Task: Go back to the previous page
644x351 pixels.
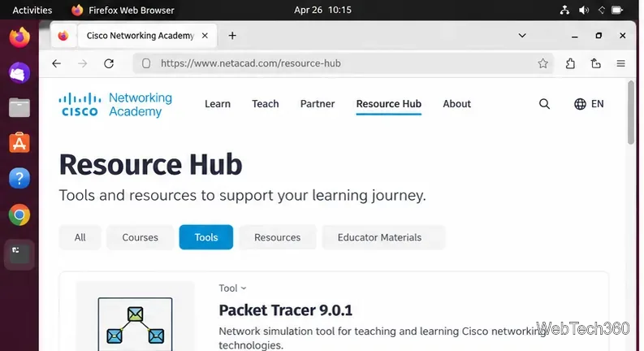Action: 57,63
